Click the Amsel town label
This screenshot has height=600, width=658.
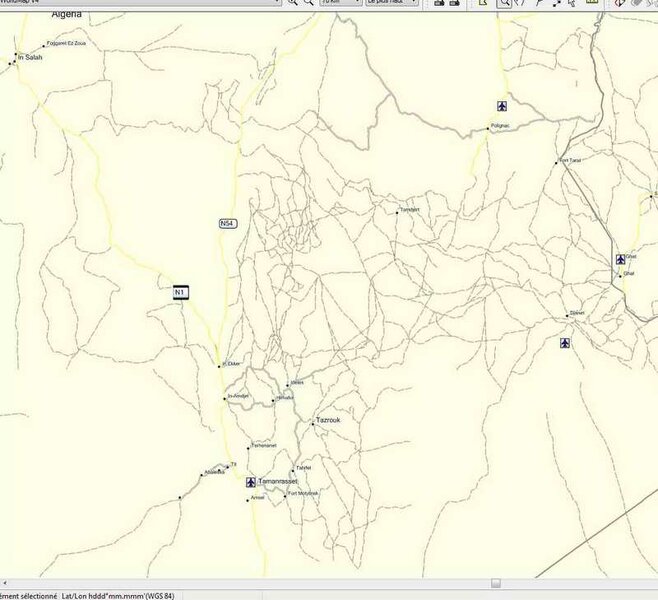(258, 498)
